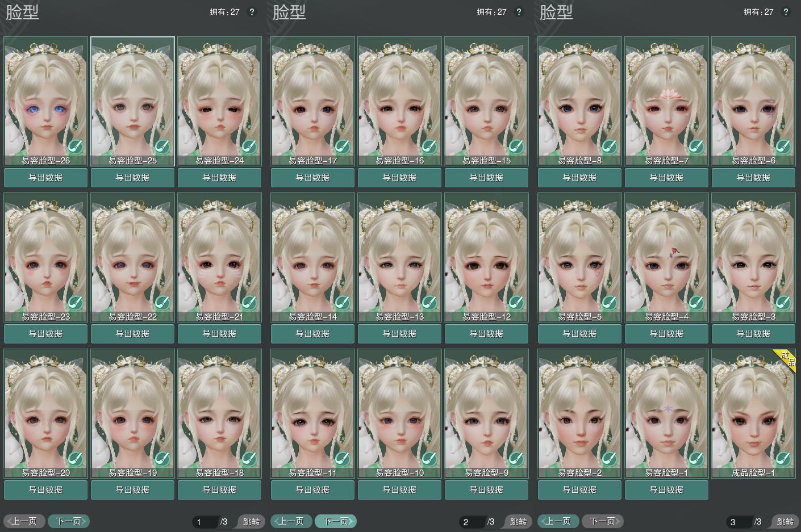Go to next page in page 1 panel
The image size is (801, 532).
[x=69, y=521]
